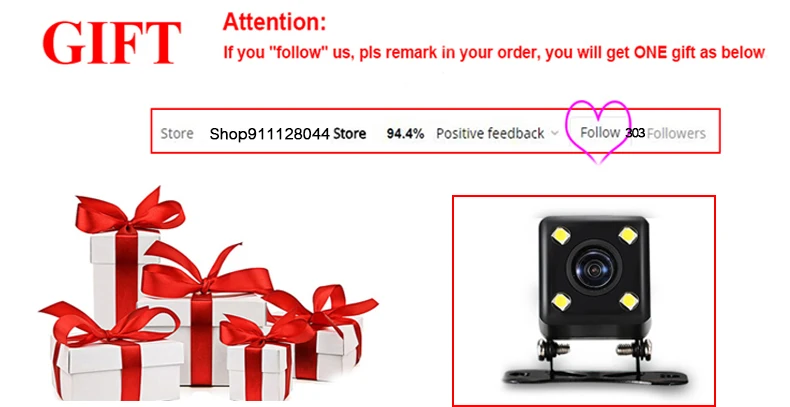Click the Follow button

[x=600, y=132]
